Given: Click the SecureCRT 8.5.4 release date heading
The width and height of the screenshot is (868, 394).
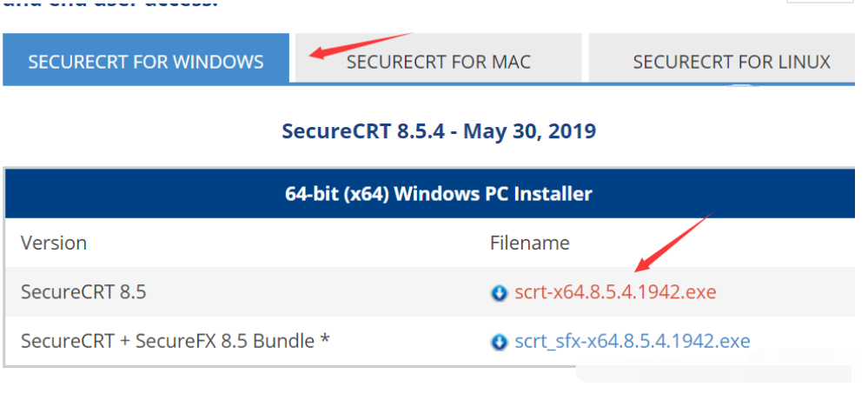Looking at the screenshot, I should (439, 132).
